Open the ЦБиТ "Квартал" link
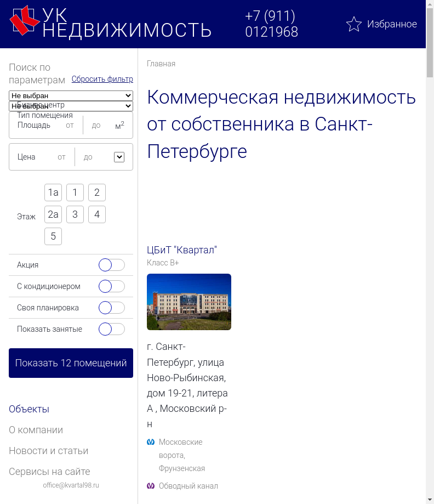The image size is (434, 504). pos(182,250)
